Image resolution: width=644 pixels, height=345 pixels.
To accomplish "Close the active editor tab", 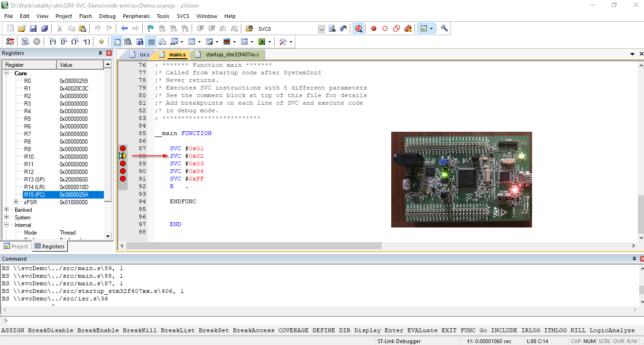I will (x=641, y=54).
